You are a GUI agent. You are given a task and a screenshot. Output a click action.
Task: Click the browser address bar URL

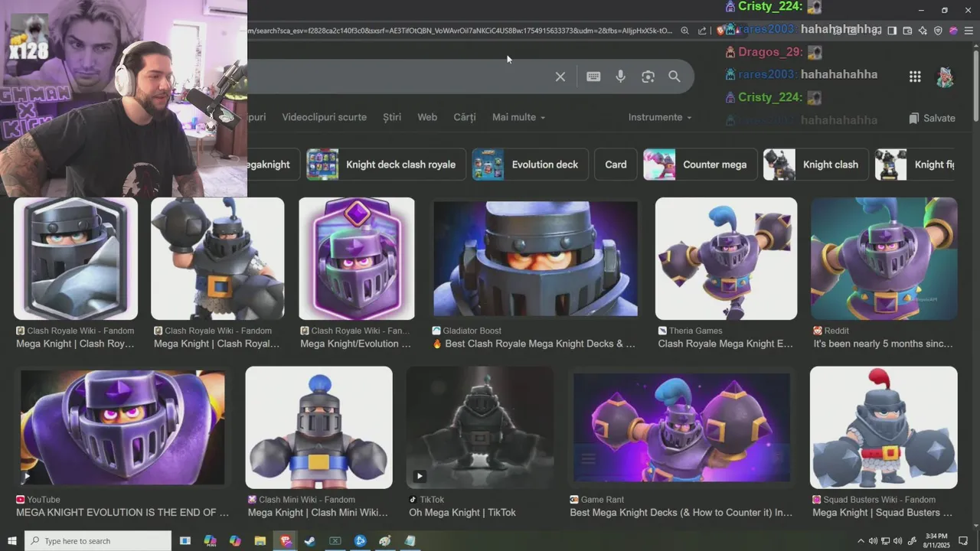coord(459,31)
